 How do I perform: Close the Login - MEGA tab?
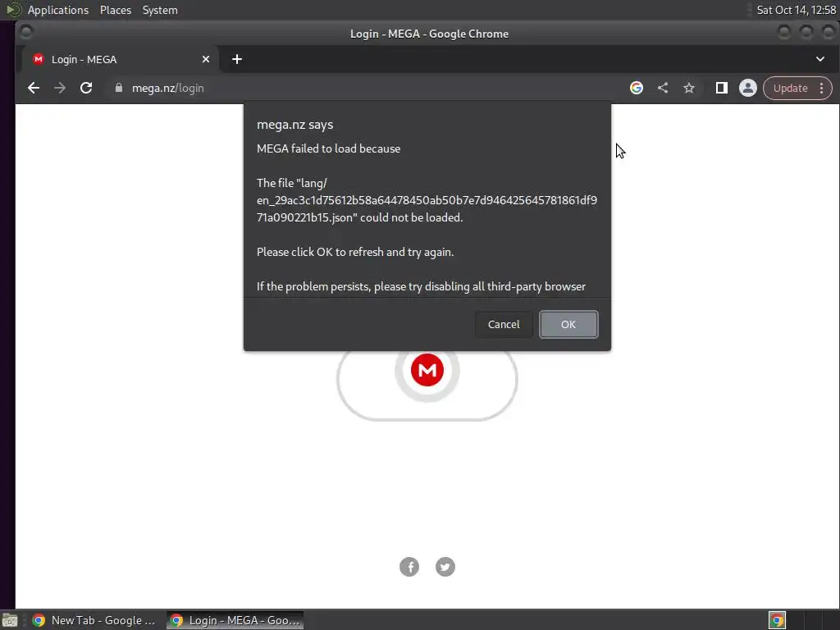click(206, 59)
